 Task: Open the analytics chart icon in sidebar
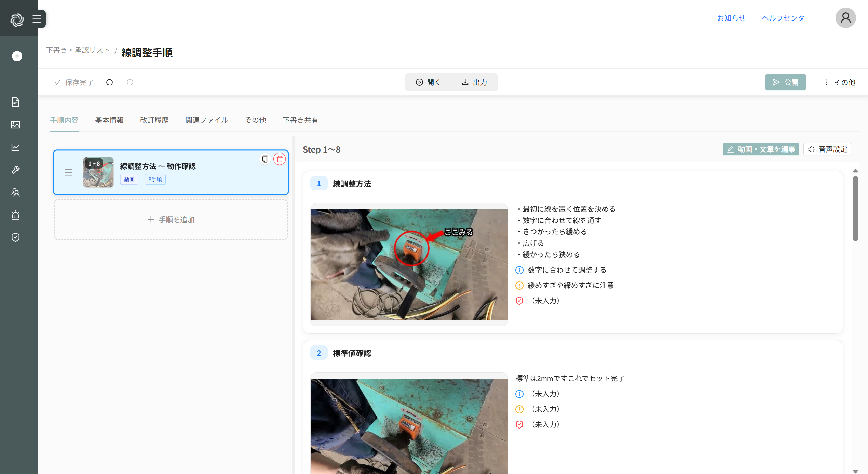coord(15,147)
